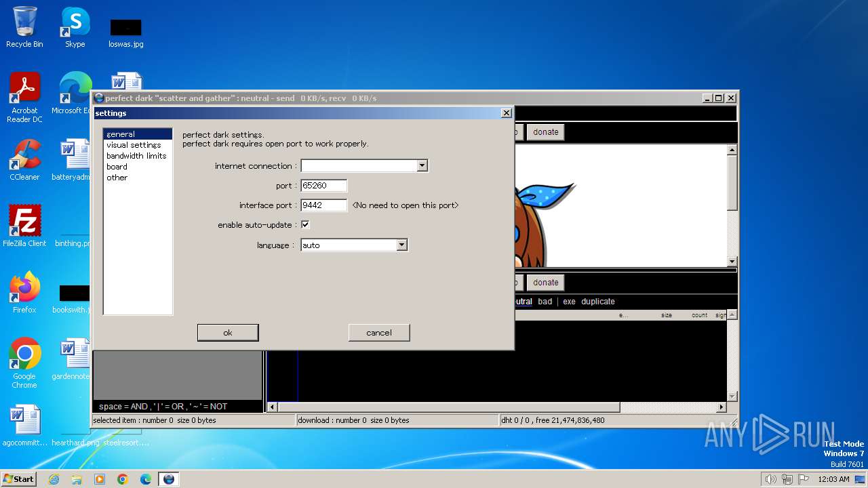Confirm settings with the ok button

click(x=228, y=333)
